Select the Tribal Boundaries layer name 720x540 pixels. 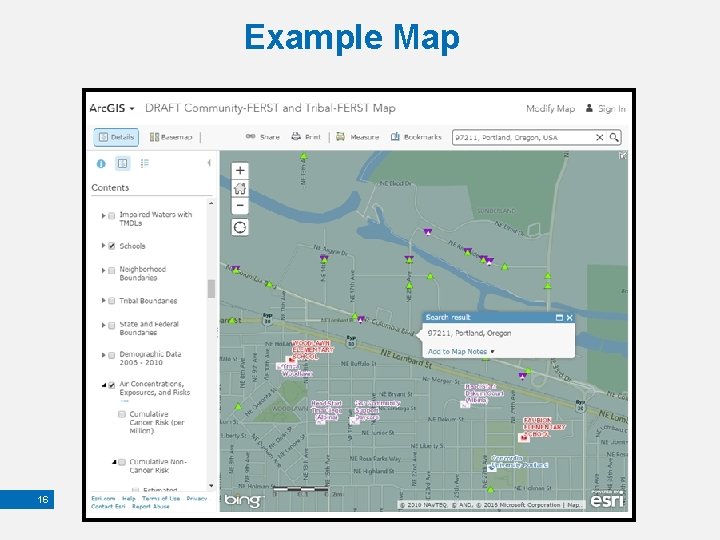pos(148,301)
